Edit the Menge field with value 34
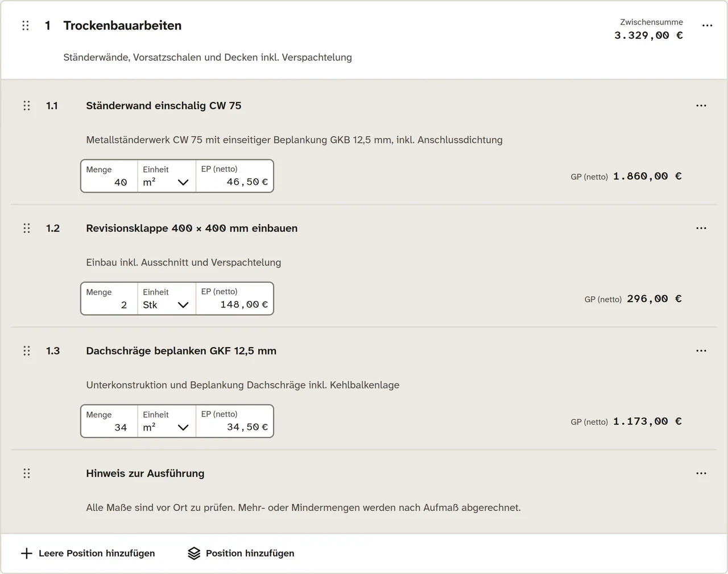 pos(109,421)
